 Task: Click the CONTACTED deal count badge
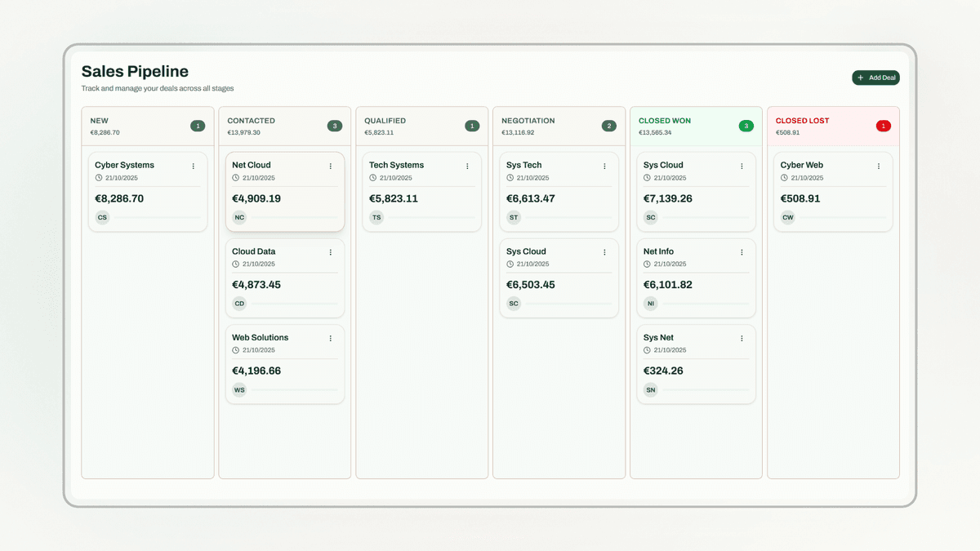coord(334,126)
